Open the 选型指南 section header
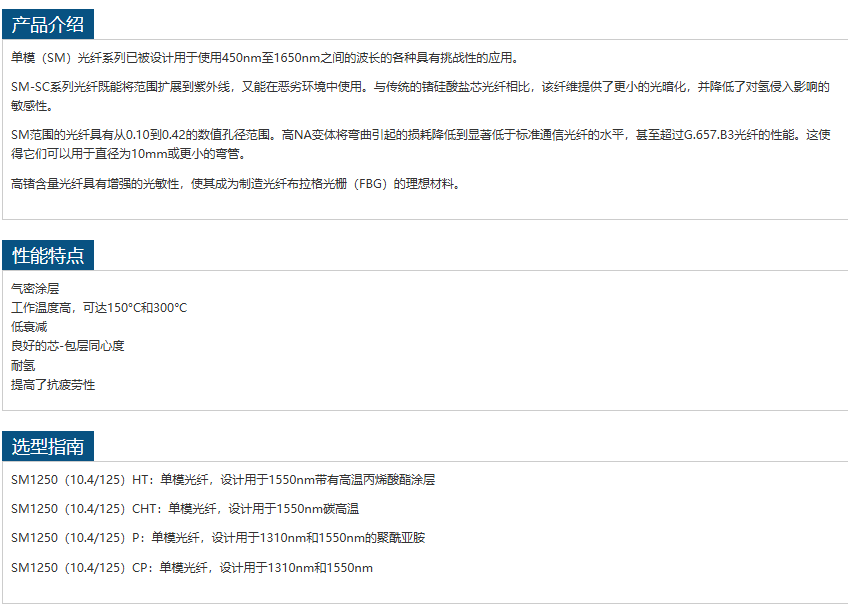 tap(47, 446)
